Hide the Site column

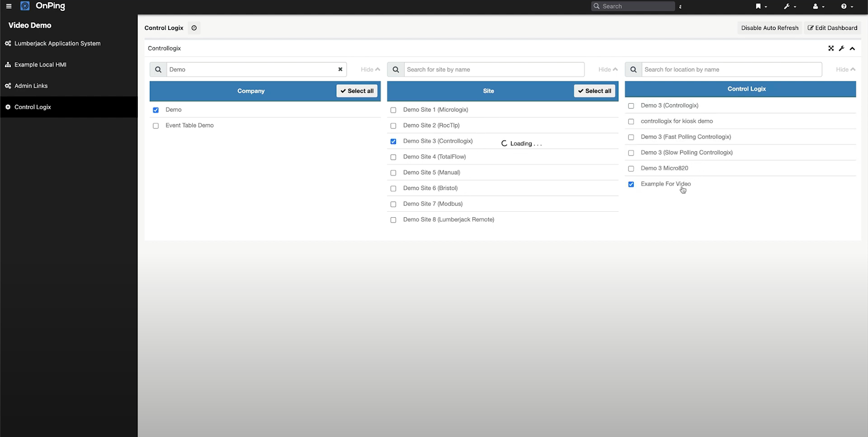point(608,69)
